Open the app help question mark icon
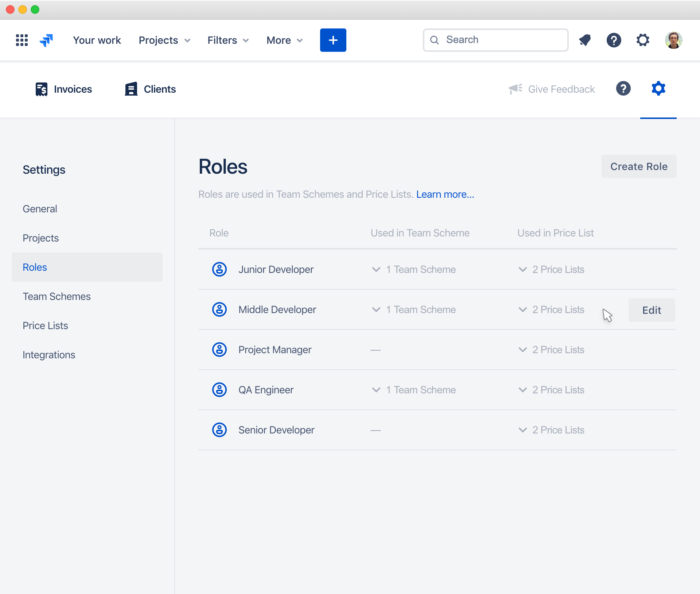Viewport: 700px width, 594px height. (x=623, y=89)
